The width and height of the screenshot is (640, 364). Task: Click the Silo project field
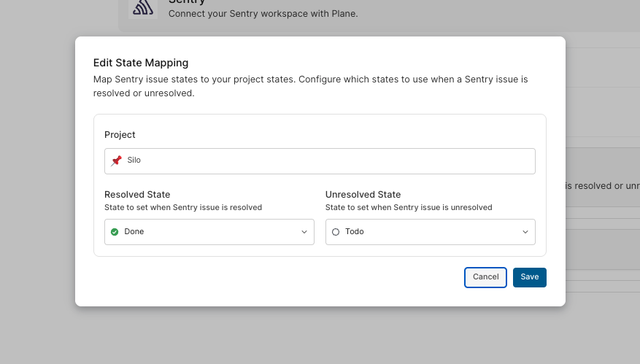click(320, 160)
